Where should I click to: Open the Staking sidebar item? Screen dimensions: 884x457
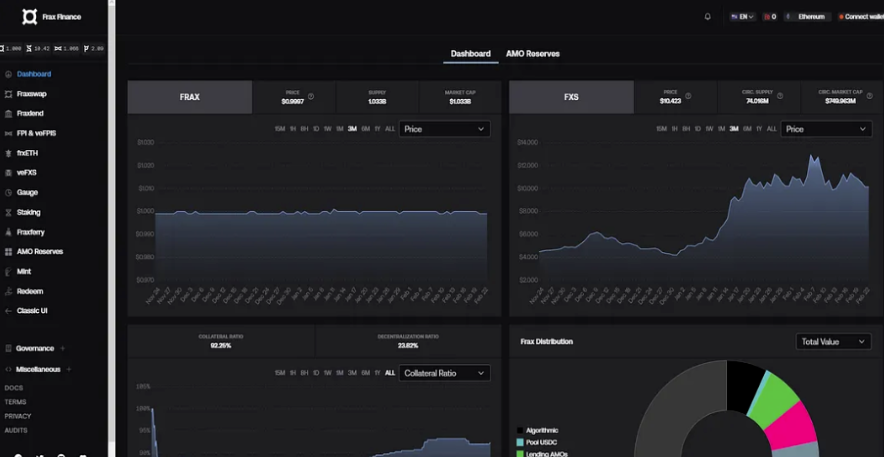click(x=28, y=212)
